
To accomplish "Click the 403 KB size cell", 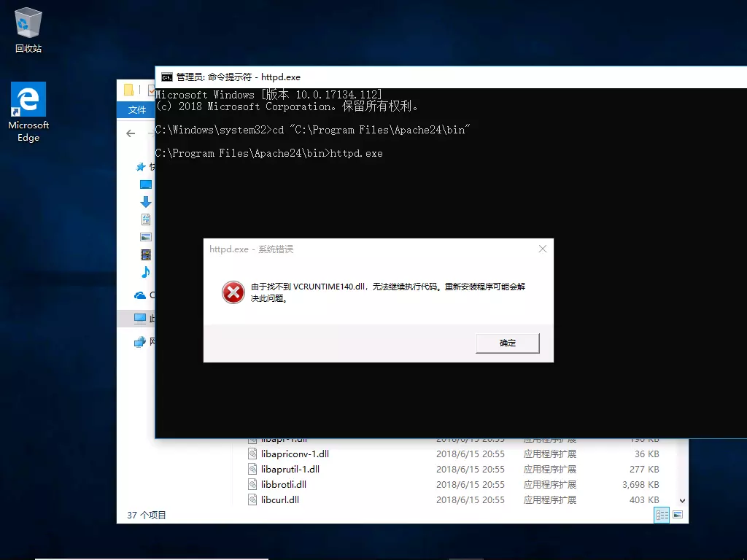I will (644, 499).
